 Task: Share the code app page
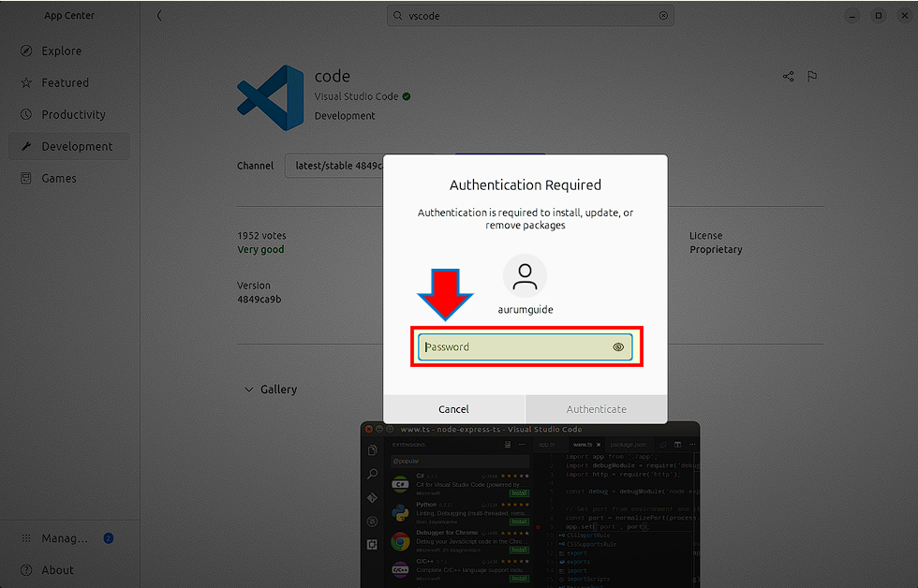tap(788, 77)
